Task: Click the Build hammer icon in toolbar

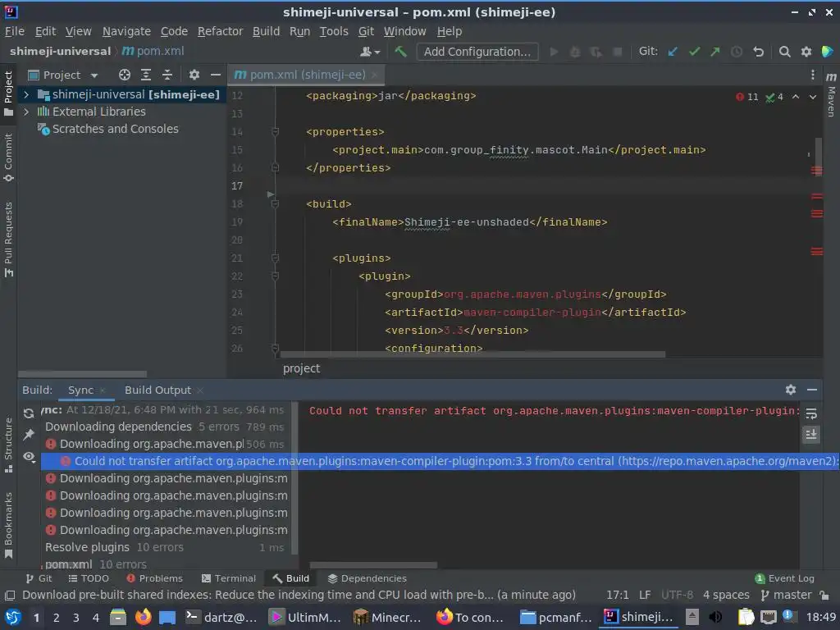Action: (x=400, y=52)
